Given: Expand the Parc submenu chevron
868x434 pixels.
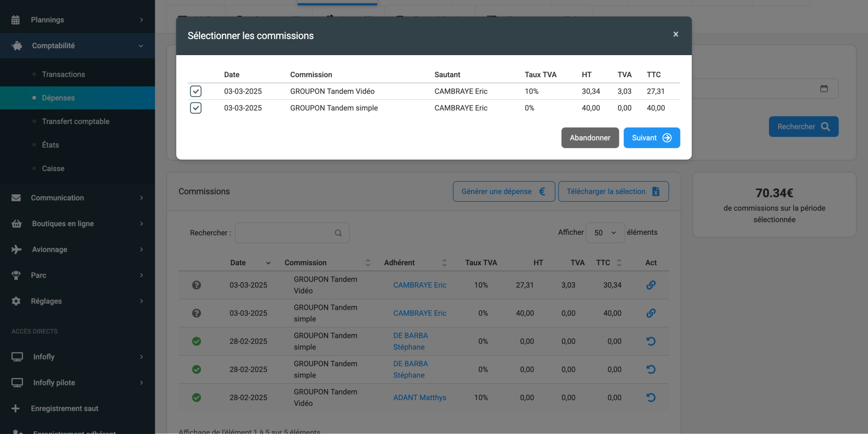Looking at the screenshot, I should (x=141, y=275).
